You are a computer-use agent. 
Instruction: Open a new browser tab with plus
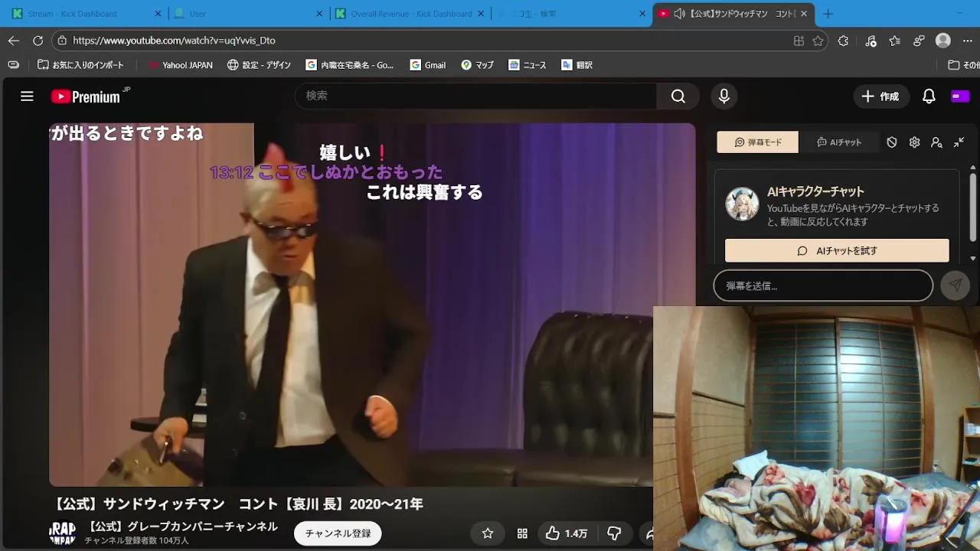[x=828, y=14]
